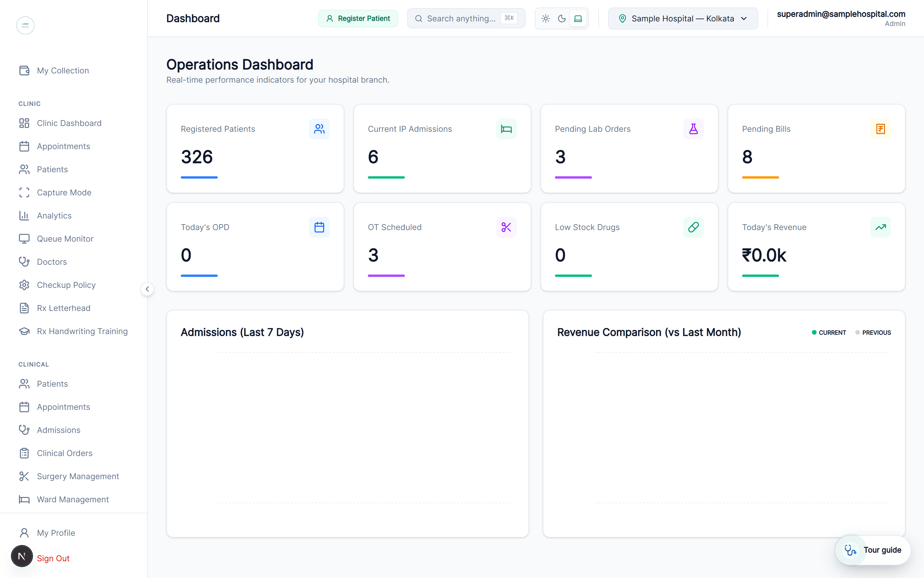Open Patients under the Clinical section
The image size is (924, 578).
[x=74, y=384]
